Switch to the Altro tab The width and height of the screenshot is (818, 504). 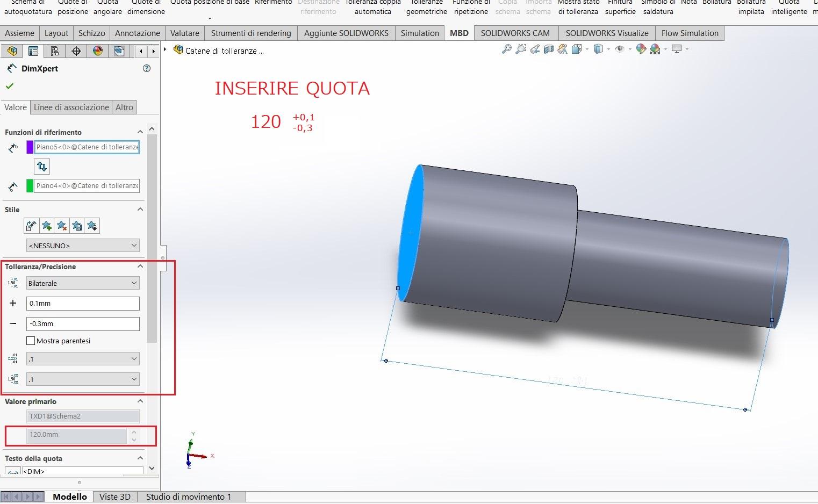(124, 107)
